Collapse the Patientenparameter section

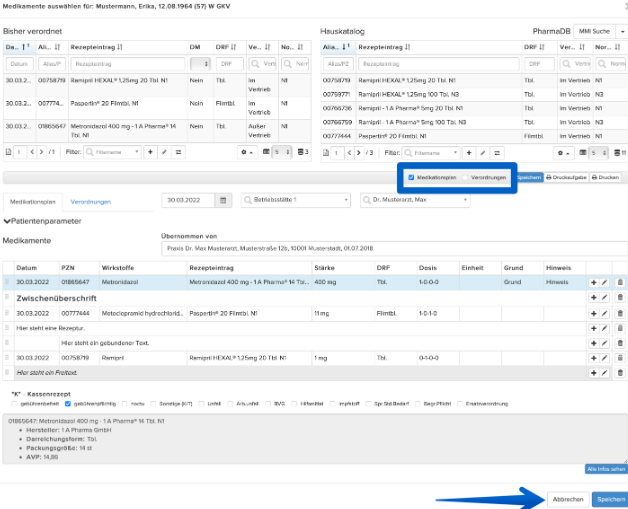42,221
